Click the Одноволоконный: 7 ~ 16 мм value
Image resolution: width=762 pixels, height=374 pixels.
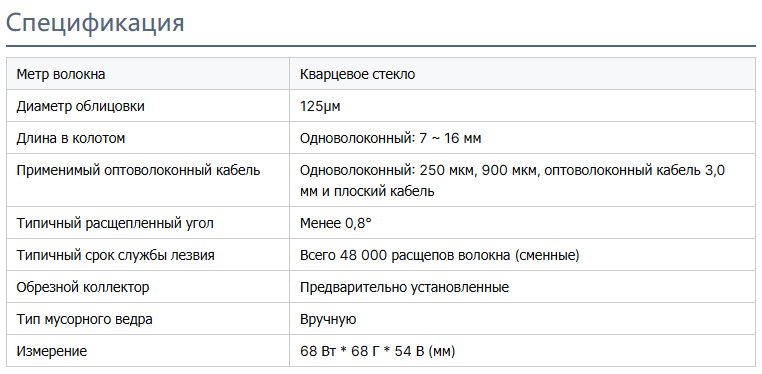391,138
